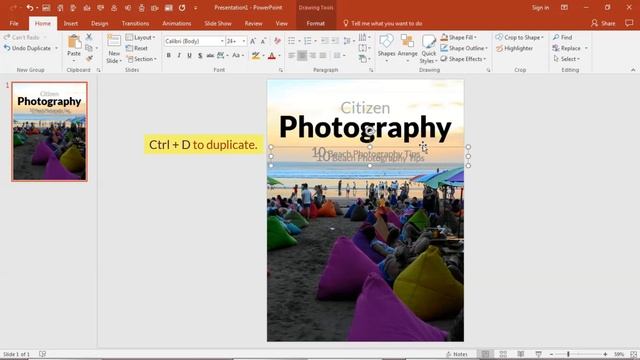Click the Share button
640x360 pixels.
click(603, 23)
